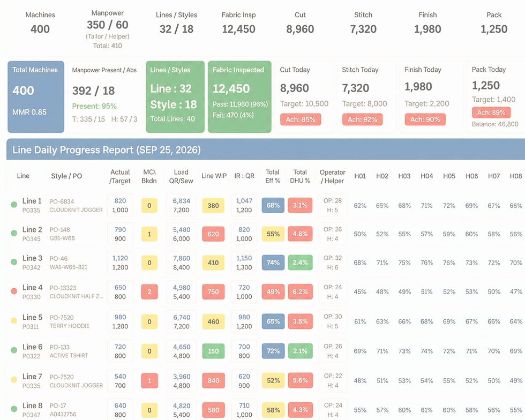
Task: Click Line 4 efficiency badge 49%
Action: pos(273,291)
